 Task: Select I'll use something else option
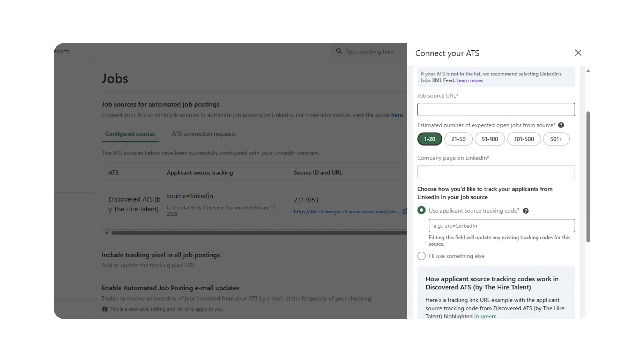(421, 256)
